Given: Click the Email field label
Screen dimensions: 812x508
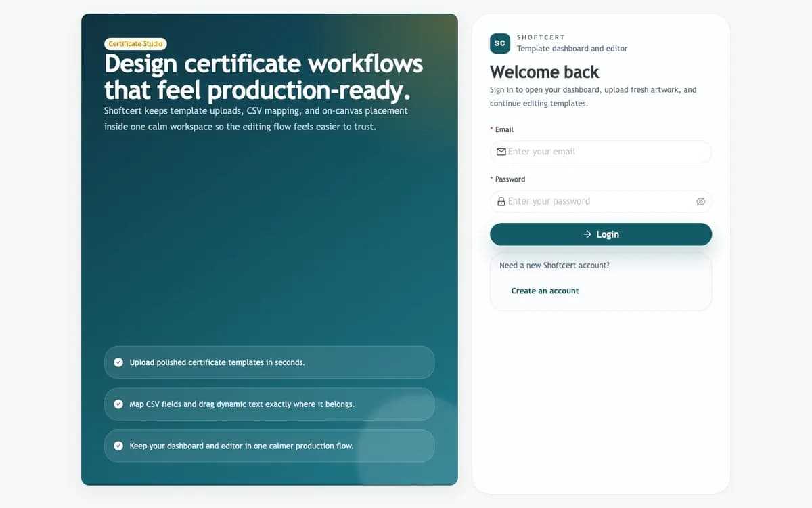Looking at the screenshot, I should [x=504, y=129].
